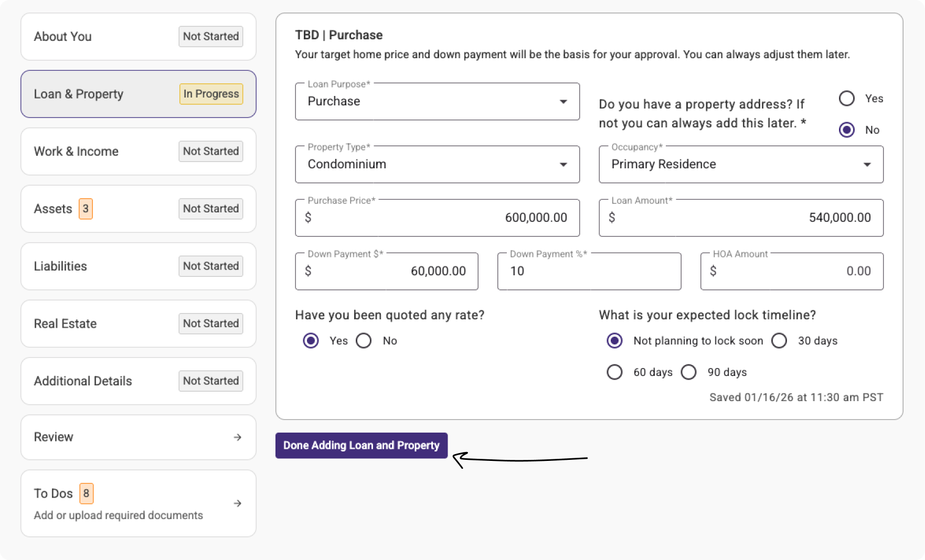Select No for quoted rate
Viewport: 925px width, 560px height.
[364, 341]
